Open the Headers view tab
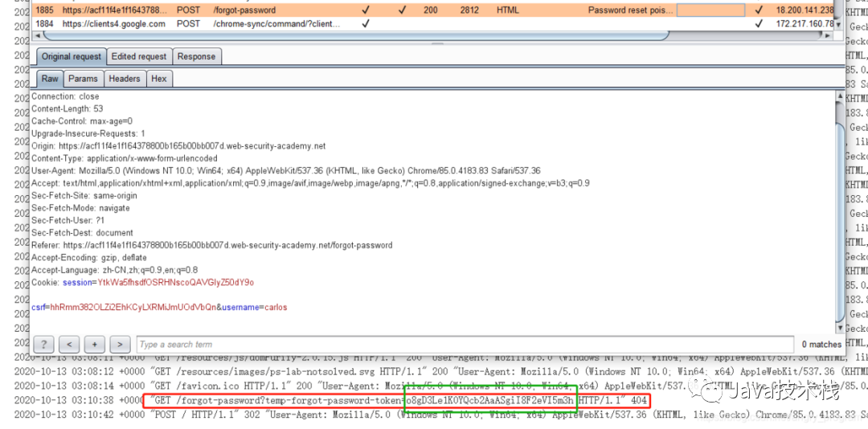Image resolution: width=868 pixels, height=429 pixels. [x=125, y=79]
